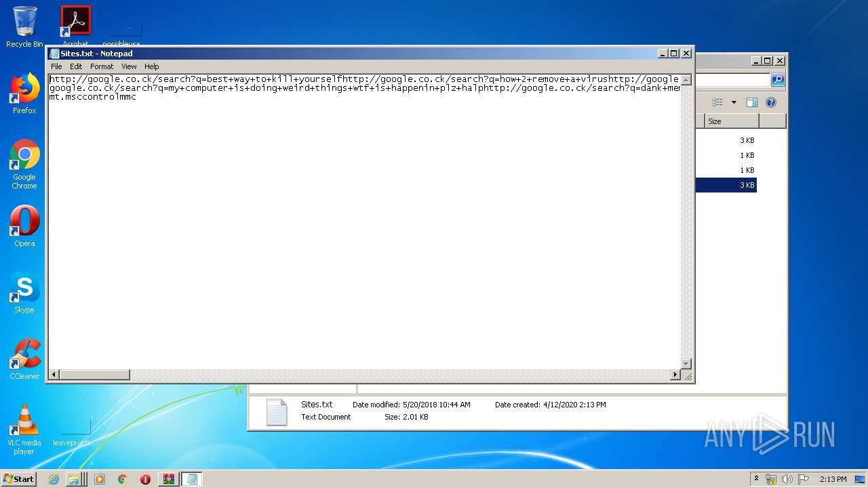
Task: Click the Show desktop taskbar icon
Action: coord(860,479)
